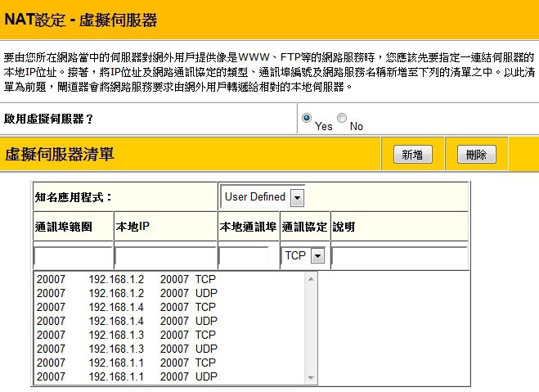
Task: Select the No radio button
Action: [x=342, y=119]
